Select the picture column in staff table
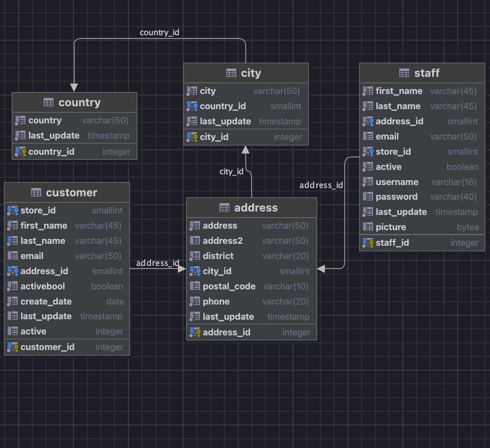The image size is (490, 448). tap(391, 227)
